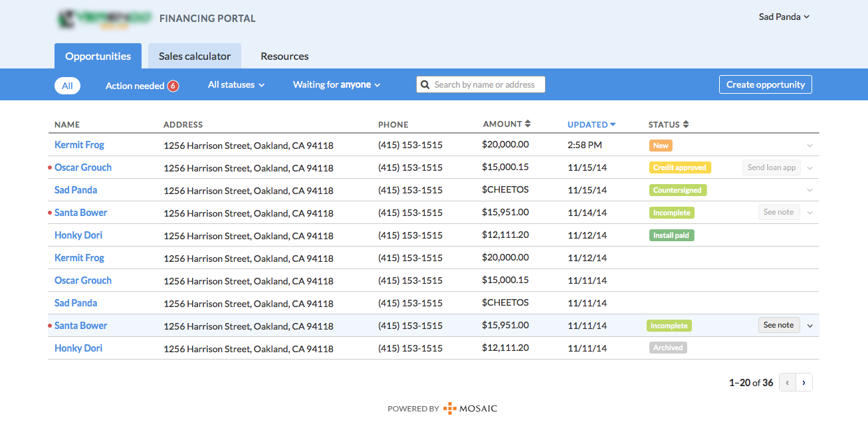Viewport: 868px width, 432px height.
Task: Go to the previous page of results
Action: point(788,383)
